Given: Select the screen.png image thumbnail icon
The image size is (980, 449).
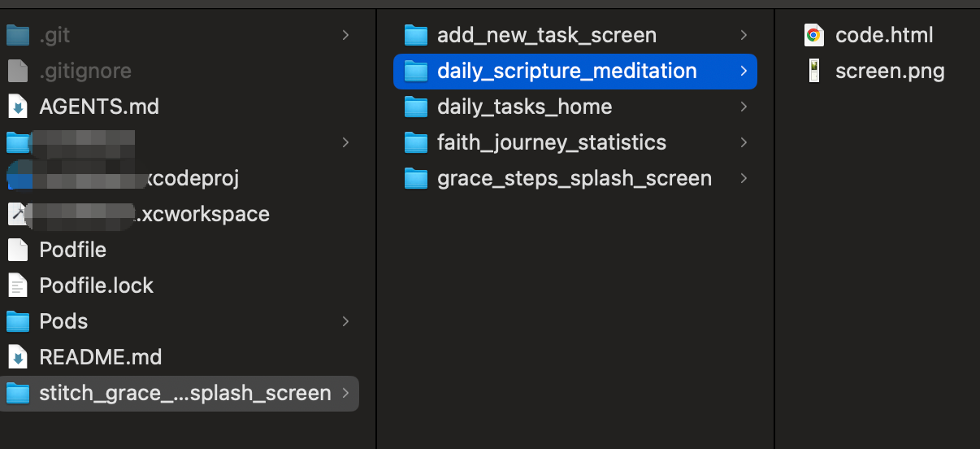Looking at the screenshot, I should 813,71.
